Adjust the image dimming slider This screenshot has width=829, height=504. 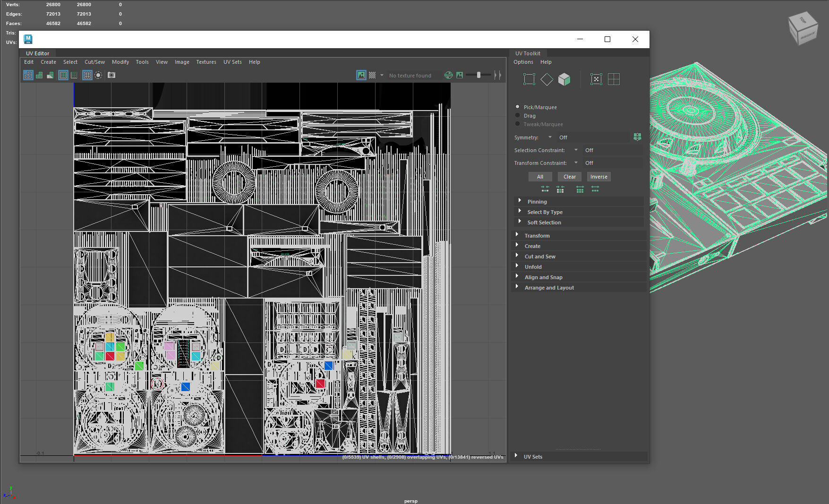pos(479,75)
